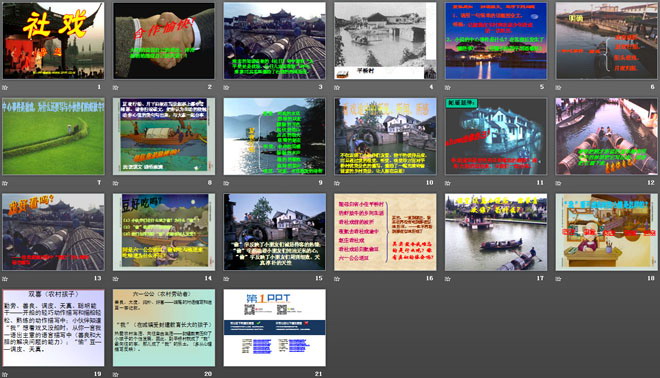Click the animation star beneath slide 4

click(x=337, y=88)
